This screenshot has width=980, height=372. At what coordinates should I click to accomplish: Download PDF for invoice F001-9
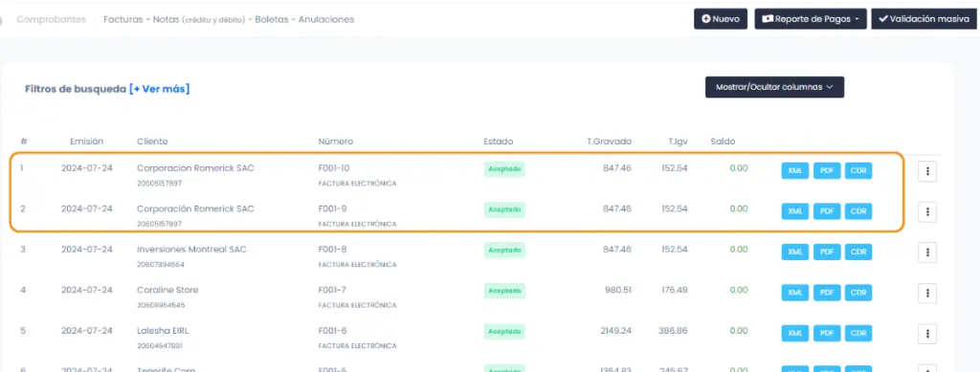pos(827,211)
